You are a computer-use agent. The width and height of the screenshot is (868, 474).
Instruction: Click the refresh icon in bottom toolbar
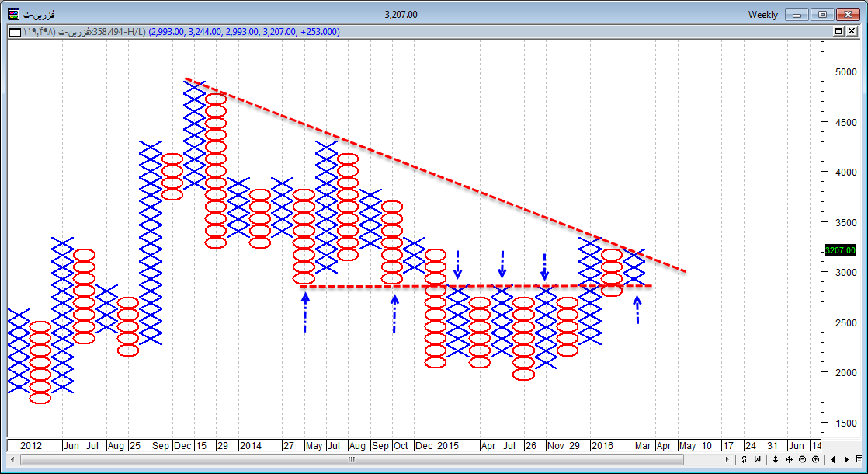click(744, 459)
